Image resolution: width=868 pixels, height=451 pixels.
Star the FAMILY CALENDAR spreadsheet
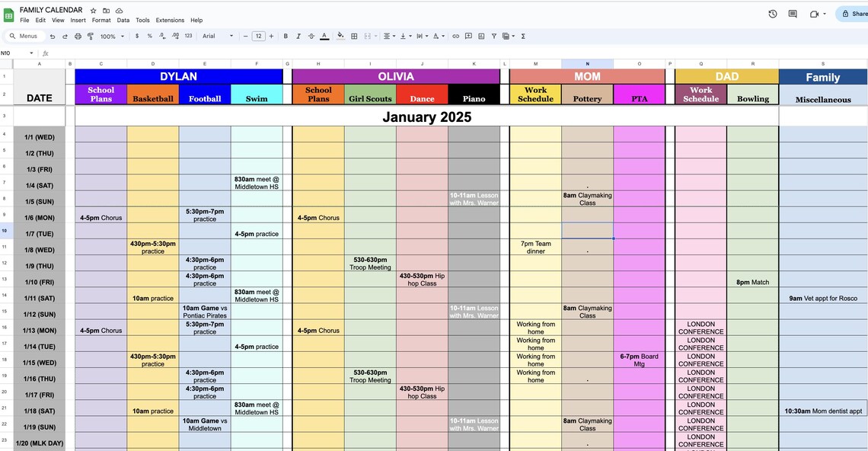click(x=92, y=10)
